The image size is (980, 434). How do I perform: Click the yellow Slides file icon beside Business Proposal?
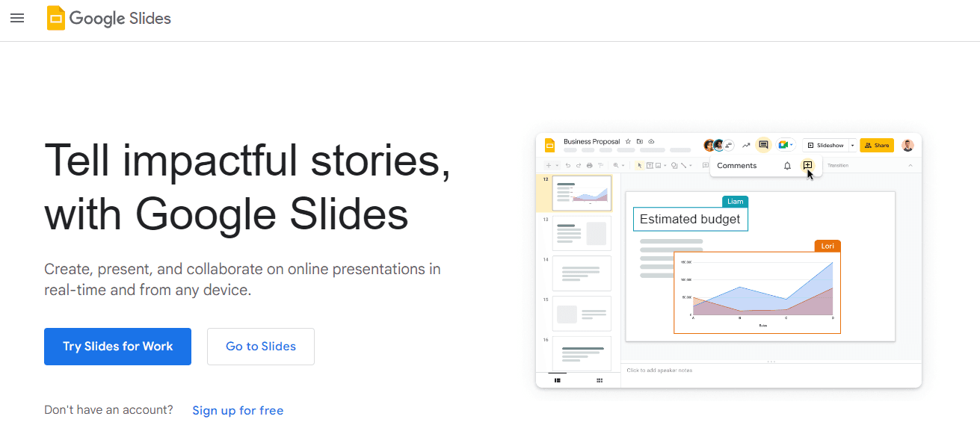pyautogui.click(x=549, y=145)
